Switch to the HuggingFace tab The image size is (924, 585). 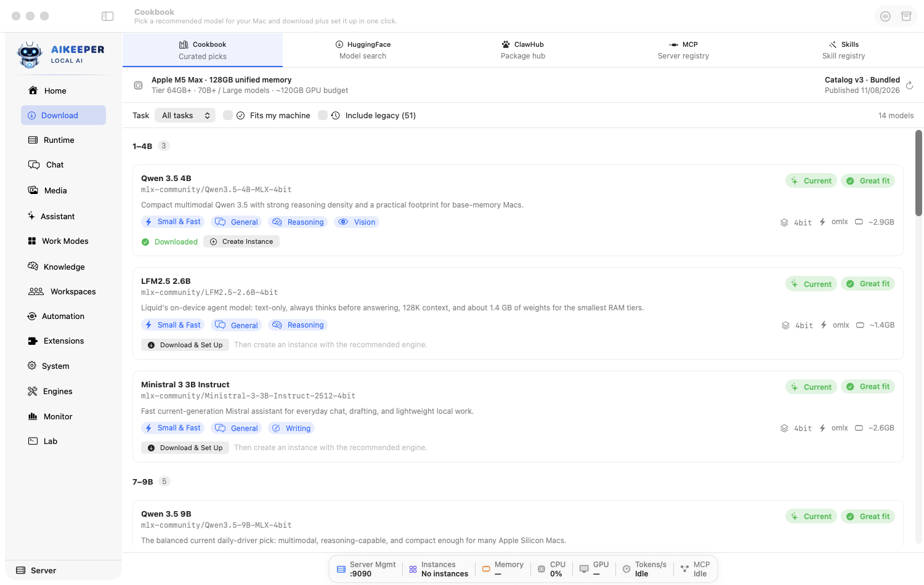[x=363, y=50]
